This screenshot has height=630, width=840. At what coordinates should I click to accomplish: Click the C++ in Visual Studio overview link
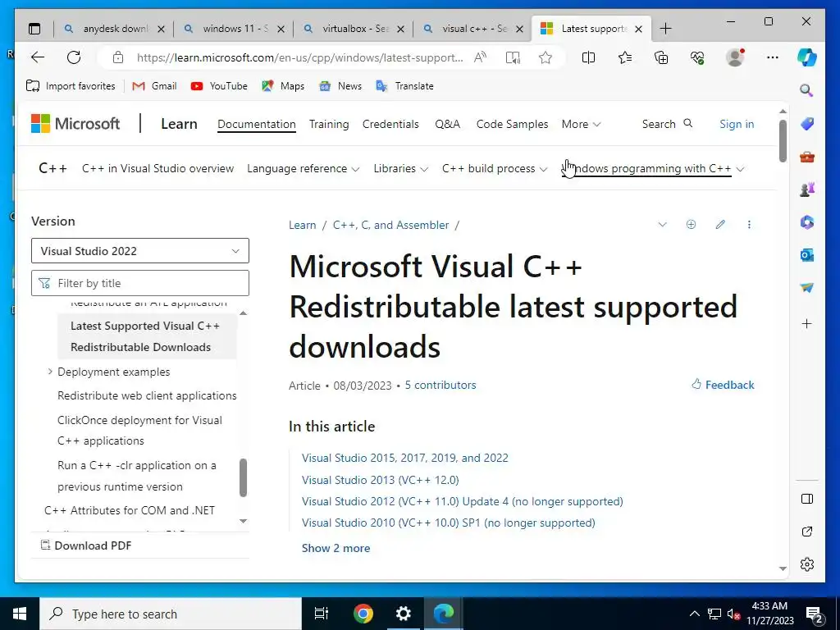pyautogui.click(x=158, y=169)
